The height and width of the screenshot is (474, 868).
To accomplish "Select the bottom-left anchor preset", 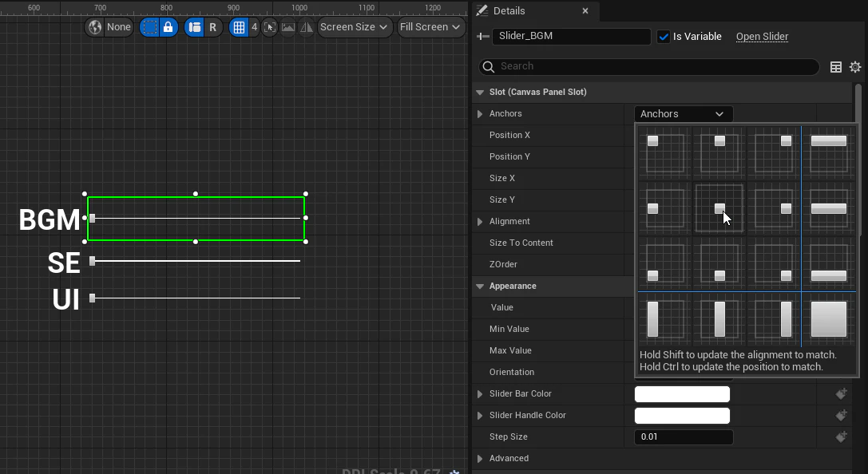I will coord(665,263).
